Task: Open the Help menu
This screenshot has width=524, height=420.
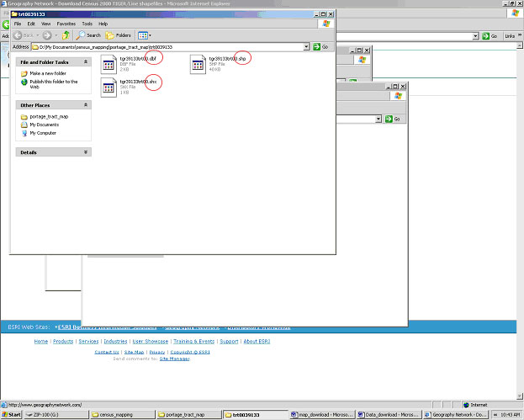Action: pos(103,24)
